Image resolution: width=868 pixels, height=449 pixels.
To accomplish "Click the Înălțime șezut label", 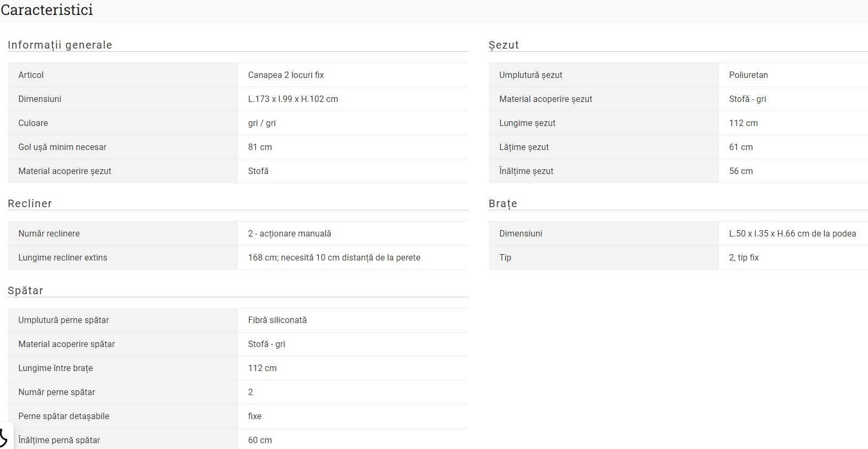I will [x=526, y=171].
